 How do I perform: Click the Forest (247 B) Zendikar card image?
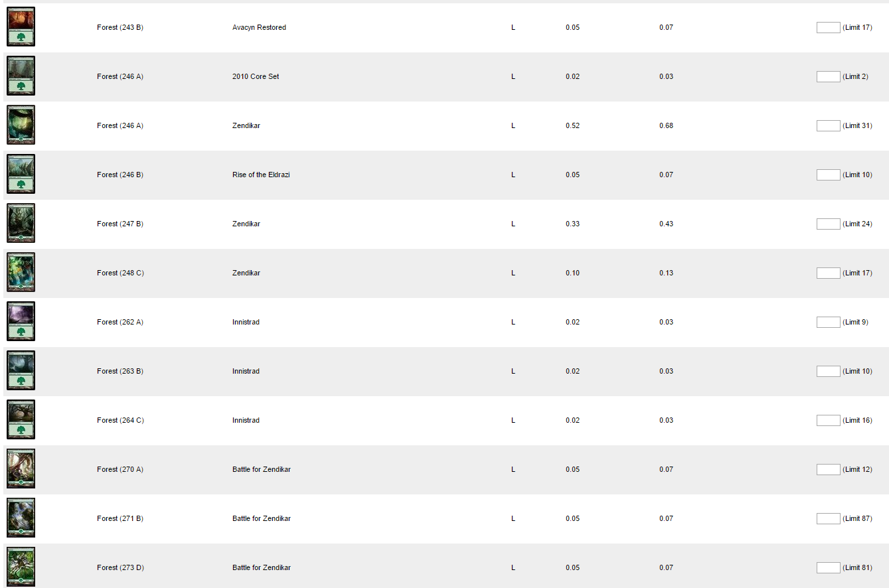point(21,224)
